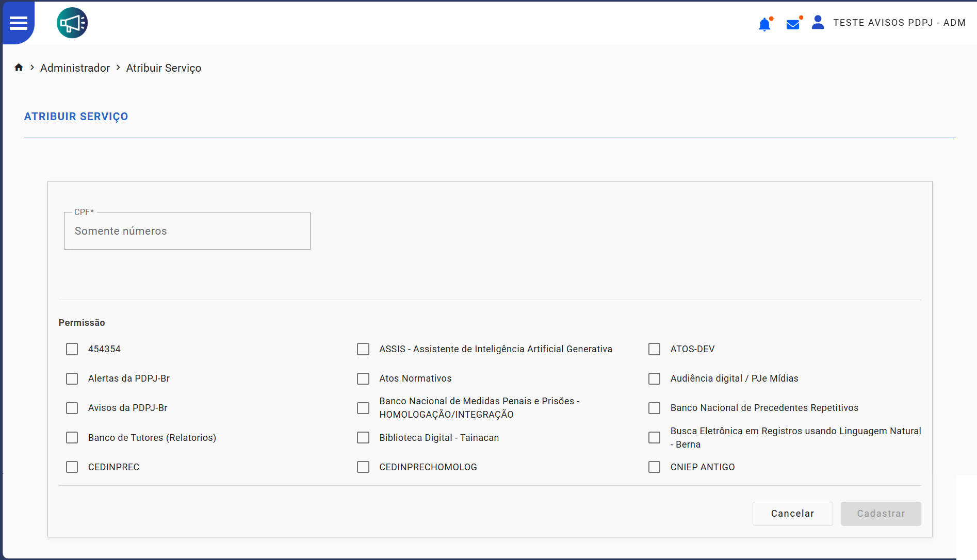The image size is (977, 560).
Task: Open the notifications bell
Action: coord(764,24)
